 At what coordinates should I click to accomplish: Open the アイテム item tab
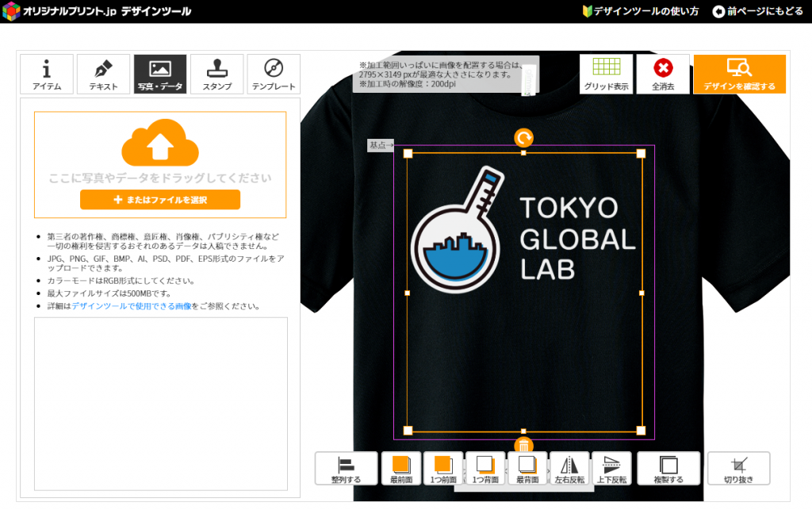(47, 74)
